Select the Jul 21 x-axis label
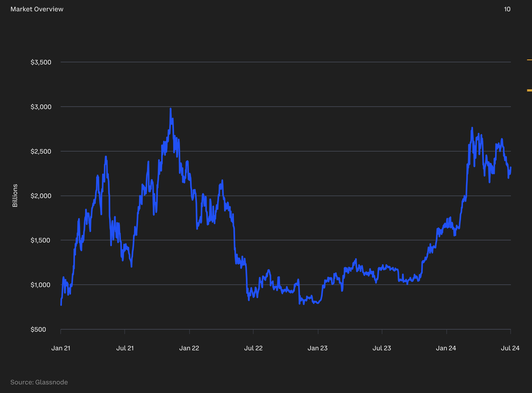 [x=125, y=348]
